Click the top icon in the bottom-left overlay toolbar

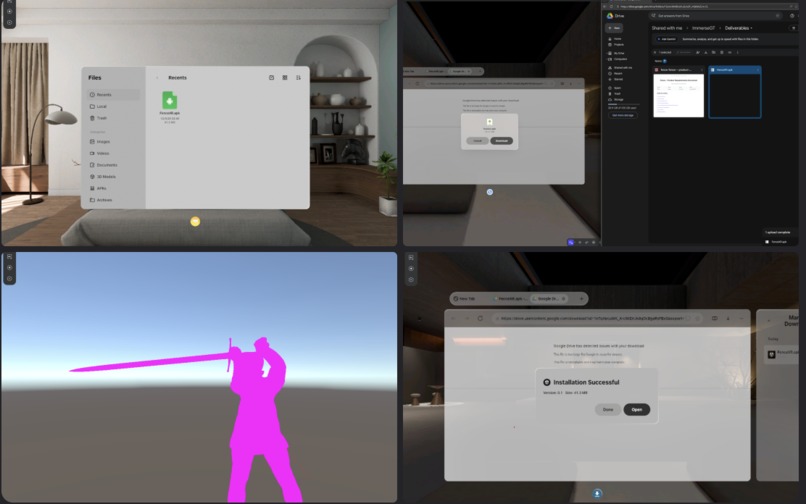[x=9, y=257]
